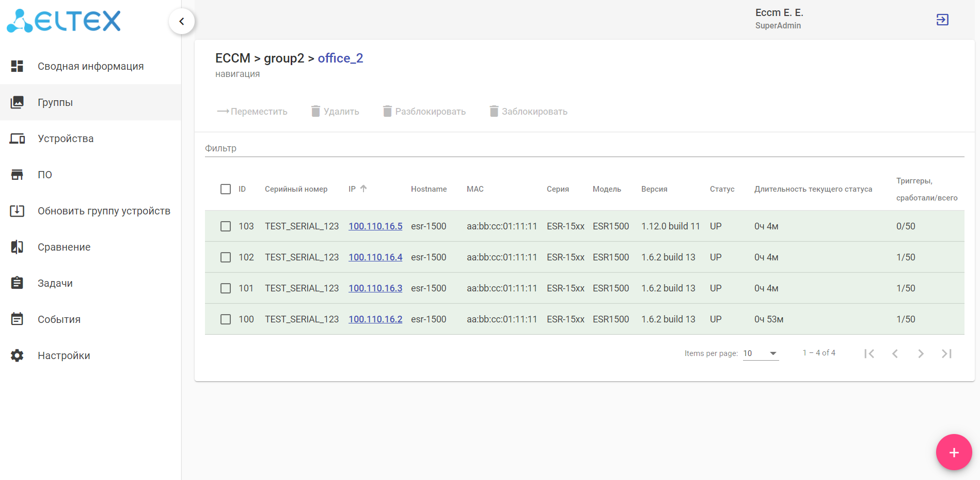Check the box for device ID 103
Image resolution: width=980 pixels, height=480 pixels.
click(x=226, y=226)
